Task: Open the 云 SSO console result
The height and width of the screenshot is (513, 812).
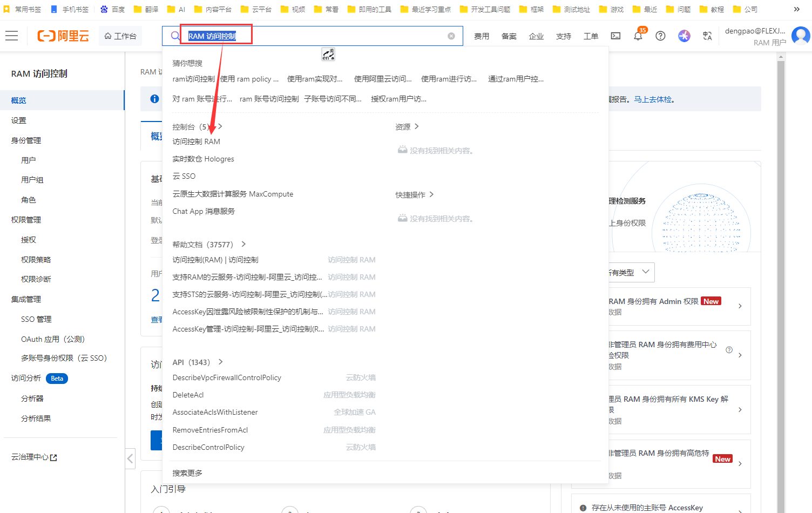Action: click(x=184, y=176)
